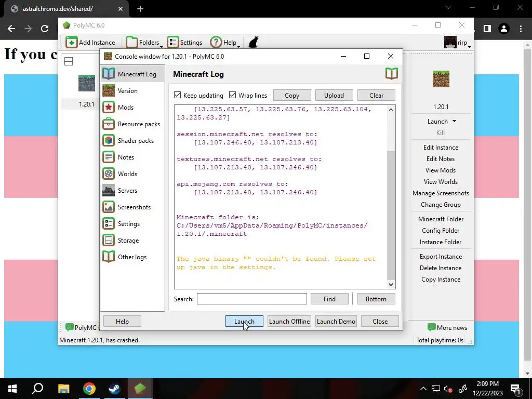Click the Other logs book icon
The height and width of the screenshot is (399, 532).
pyautogui.click(x=109, y=257)
